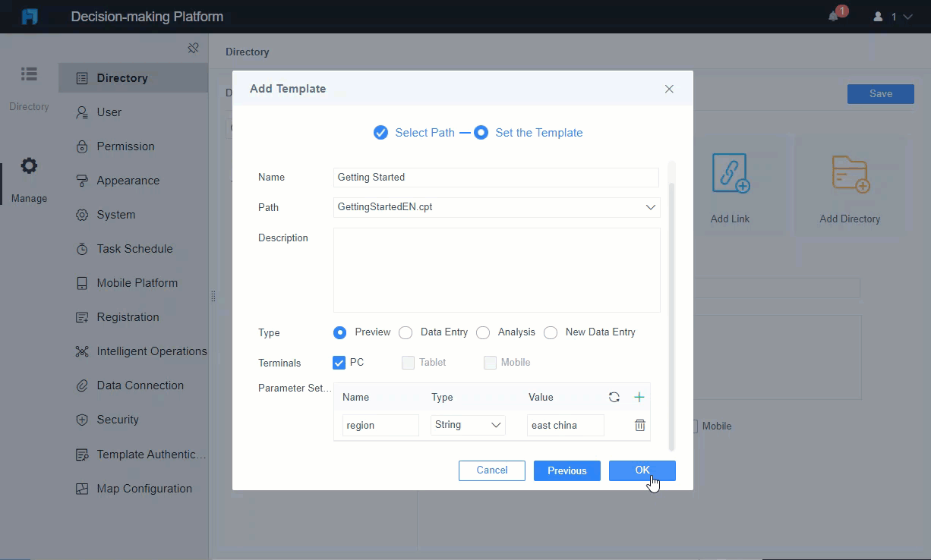The height and width of the screenshot is (560, 931).
Task: Delete the region parameter row
Action: (640, 425)
